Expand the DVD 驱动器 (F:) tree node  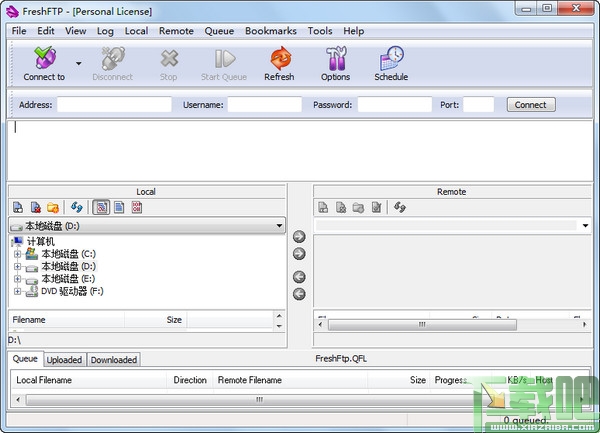tap(17, 291)
